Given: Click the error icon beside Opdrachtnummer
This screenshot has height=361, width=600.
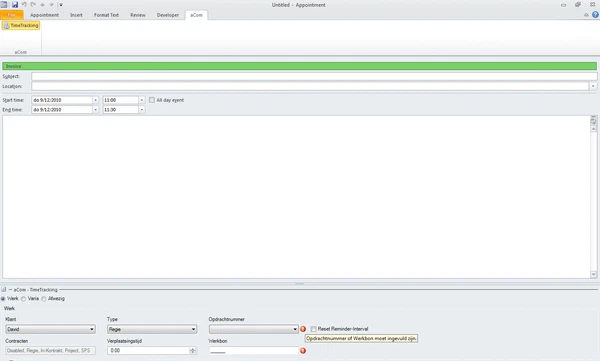Looking at the screenshot, I should (303, 329).
